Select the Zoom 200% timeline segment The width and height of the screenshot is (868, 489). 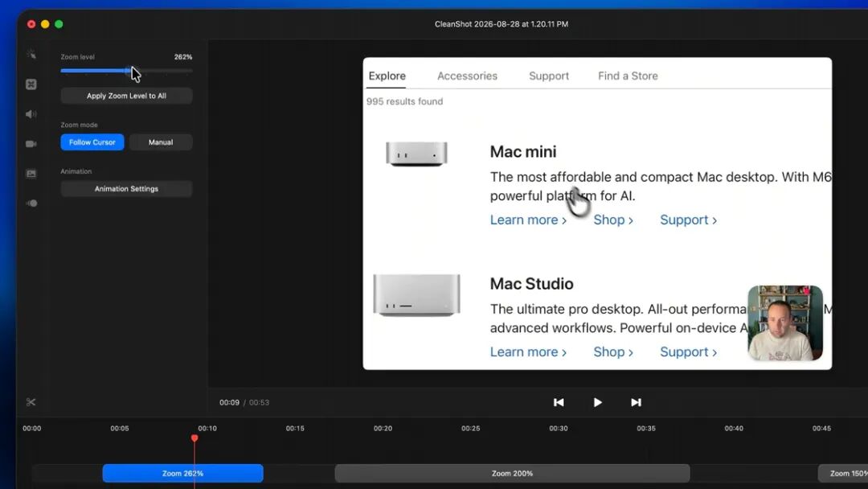pos(512,474)
